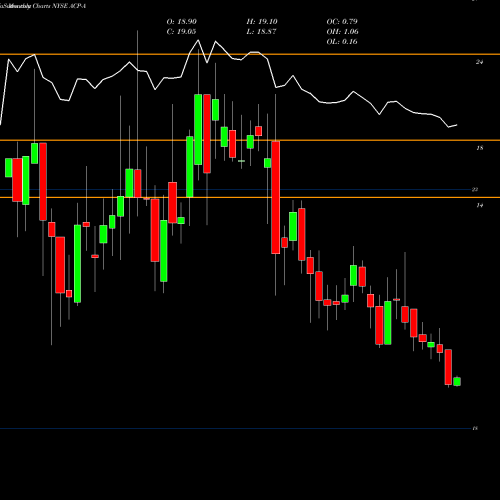This screenshot has height=500, width=500.
Task: Click the Charts NYSE ACP-A title text
Action: pyautogui.click(x=59, y=6)
